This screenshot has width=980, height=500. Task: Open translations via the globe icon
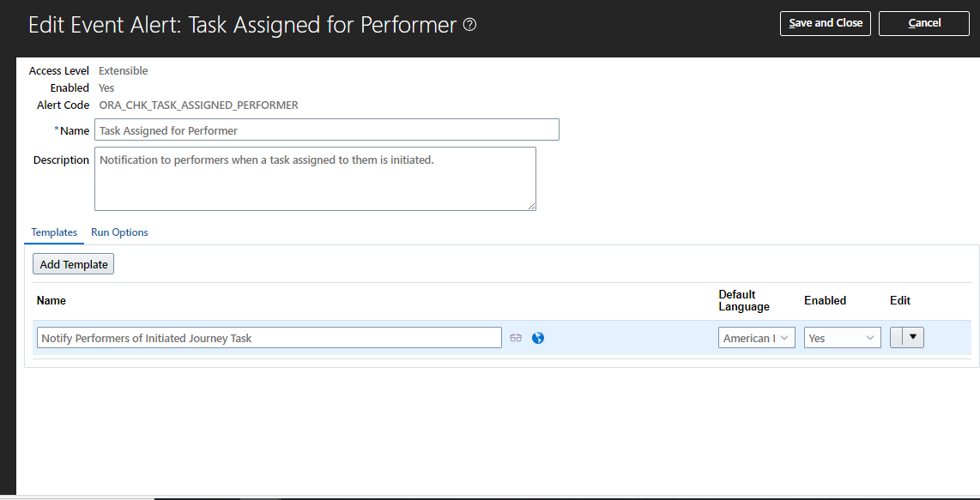pos(537,338)
